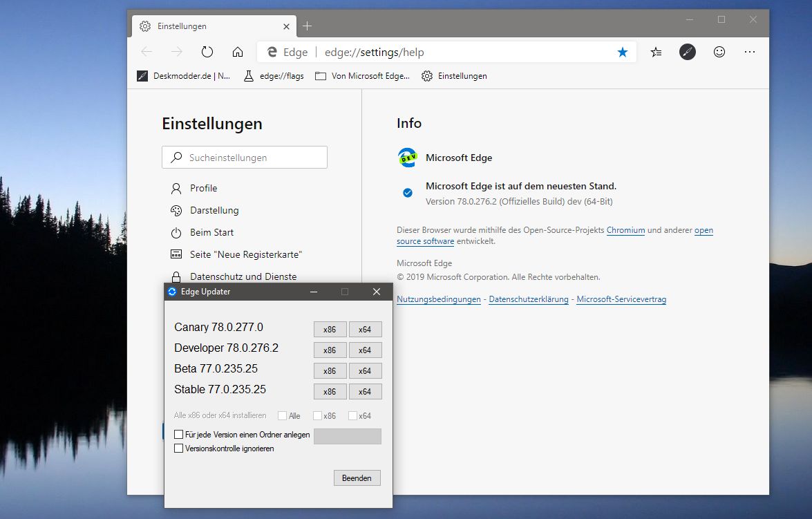Focus the Sucheinstellungen search field
Screen dimensions: 812x519
[245, 158]
